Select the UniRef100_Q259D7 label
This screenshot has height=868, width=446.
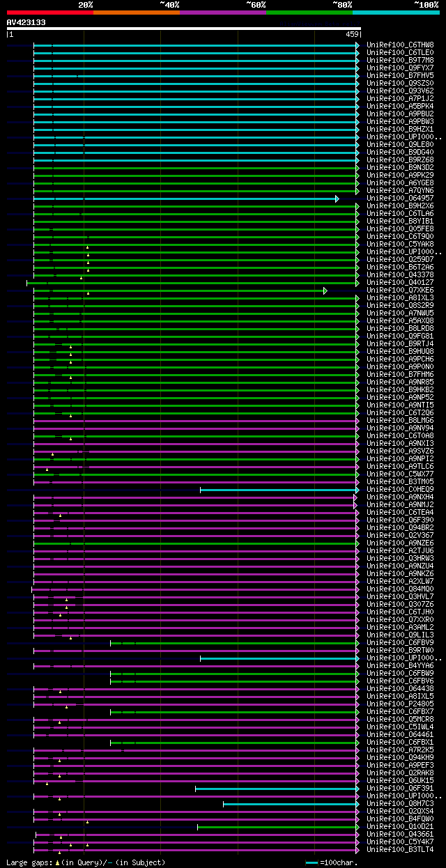tap(400, 259)
